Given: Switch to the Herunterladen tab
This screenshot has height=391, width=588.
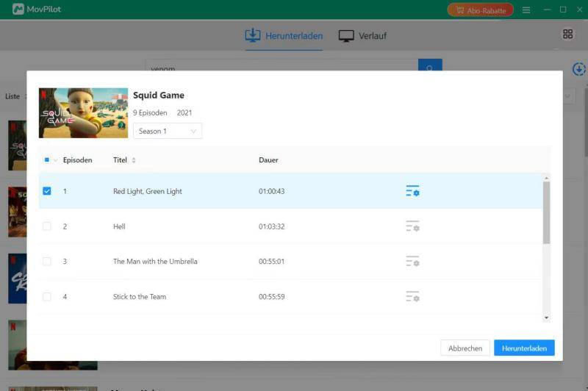Looking at the screenshot, I should (x=284, y=35).
